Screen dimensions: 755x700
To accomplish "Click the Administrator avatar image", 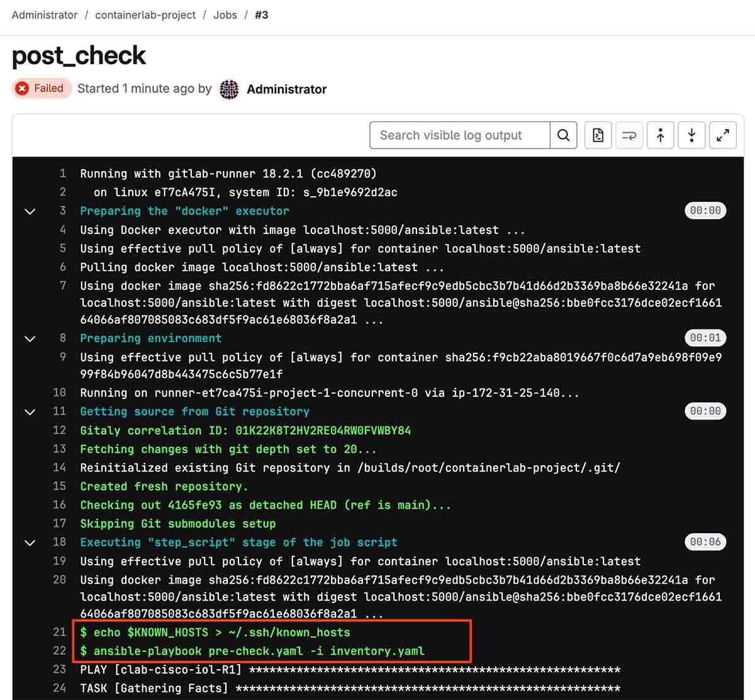I will (x=229, y=89).
